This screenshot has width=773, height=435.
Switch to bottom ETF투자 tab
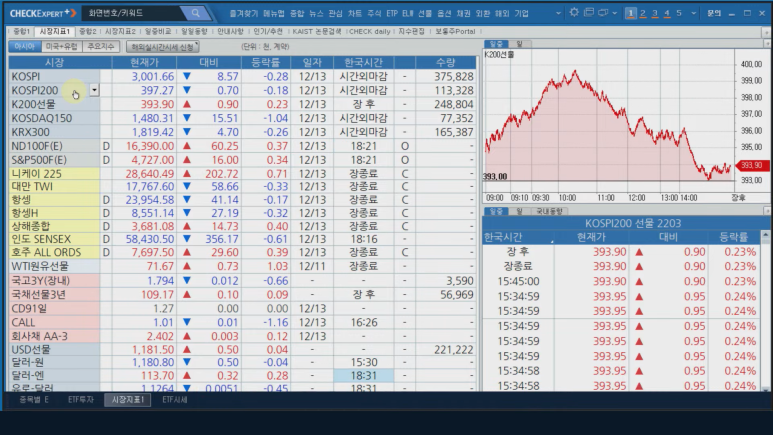[80, 400]
